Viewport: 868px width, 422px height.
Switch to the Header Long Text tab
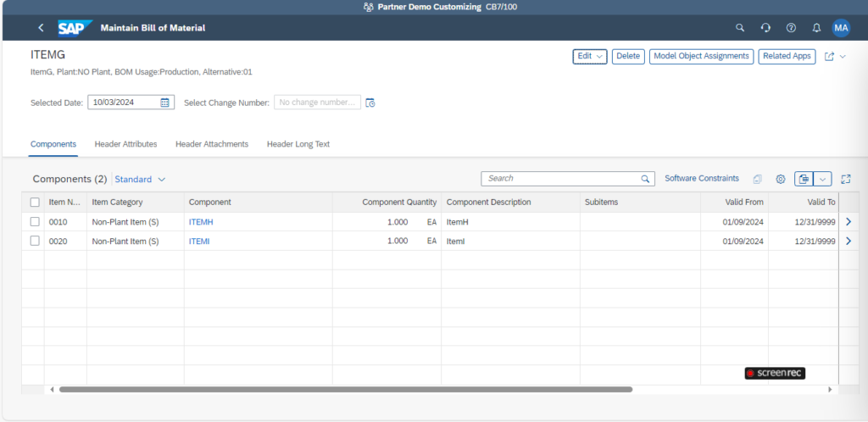[x=298, y=144]
